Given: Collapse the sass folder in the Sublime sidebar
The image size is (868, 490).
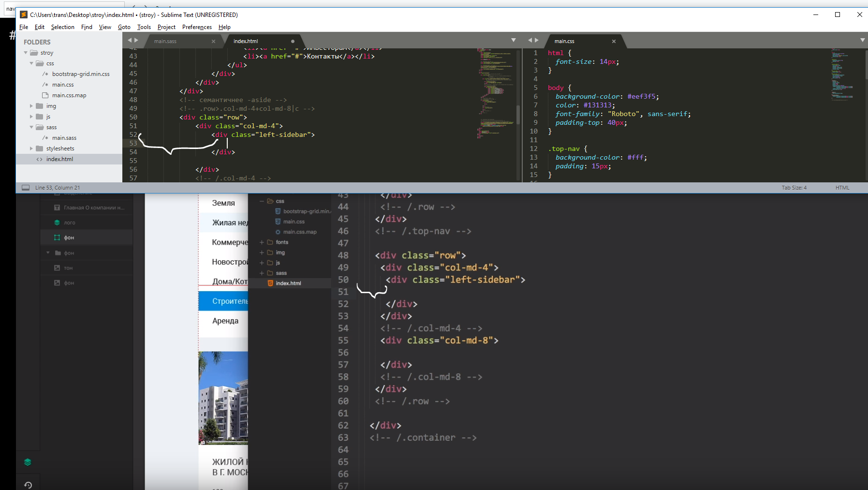Looking at the screenshot, I should [x=31, y=127].
